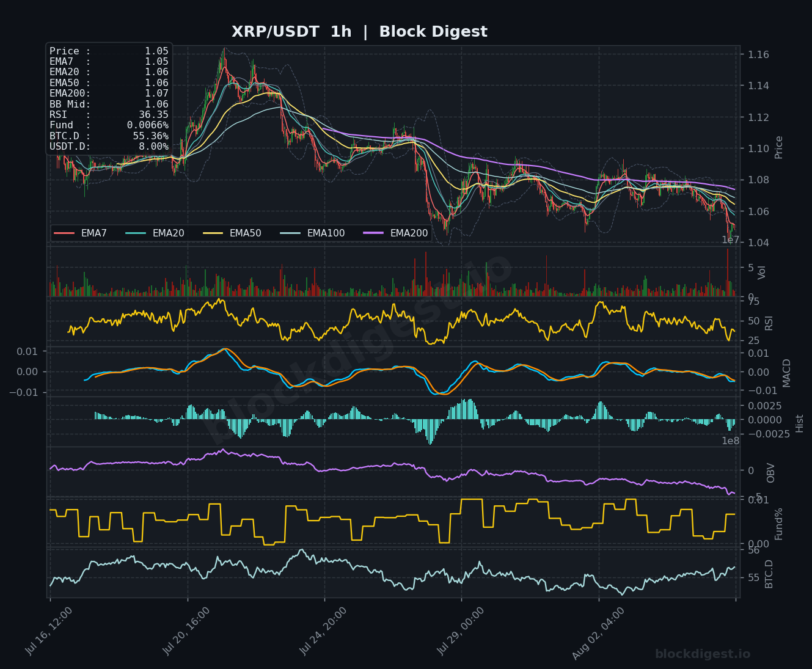Image resolution: width=812 pixels, height=669 pixels.
Task: Click the RSI 36.35 reading
Action: click(x=109, y=115)
